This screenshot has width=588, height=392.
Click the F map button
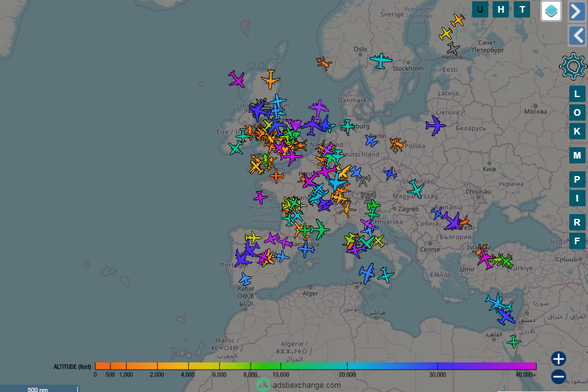click(x=577, y=241)
